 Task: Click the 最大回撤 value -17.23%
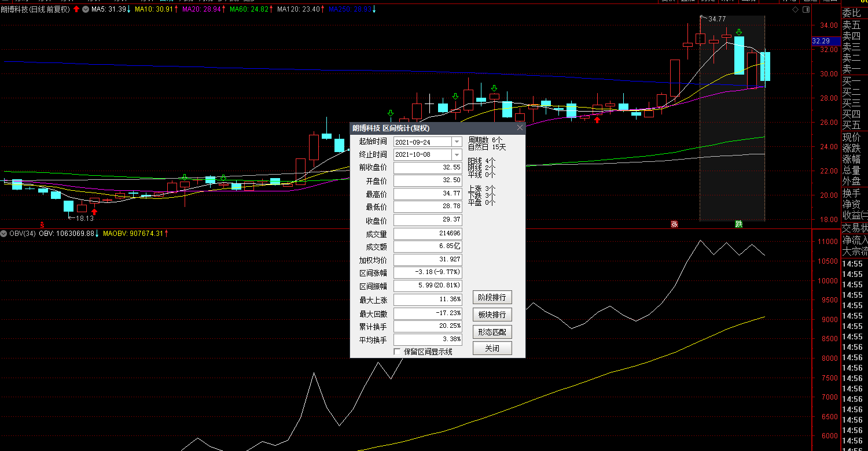pyautogui.click(x=428, y=313)
